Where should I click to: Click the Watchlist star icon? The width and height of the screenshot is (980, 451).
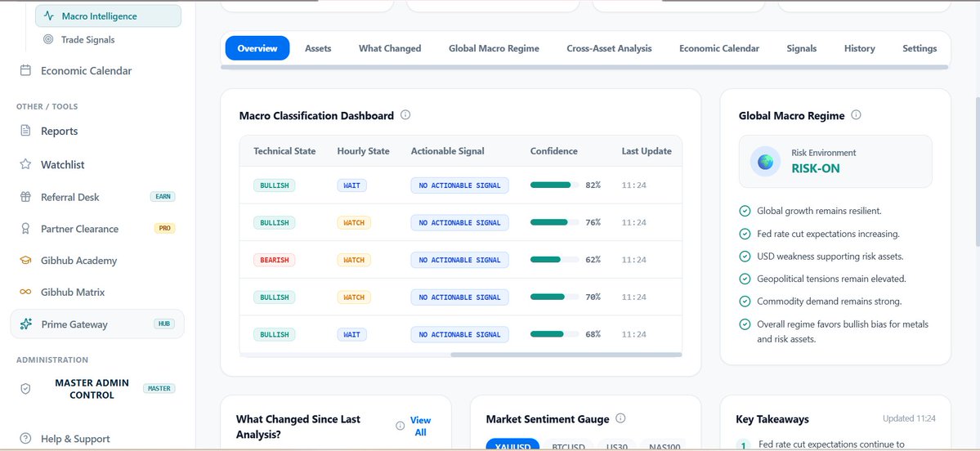25,164
